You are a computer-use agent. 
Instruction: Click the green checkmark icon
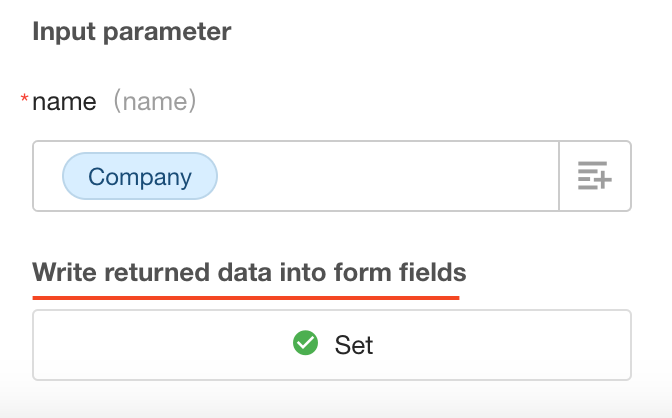(305, 344)
